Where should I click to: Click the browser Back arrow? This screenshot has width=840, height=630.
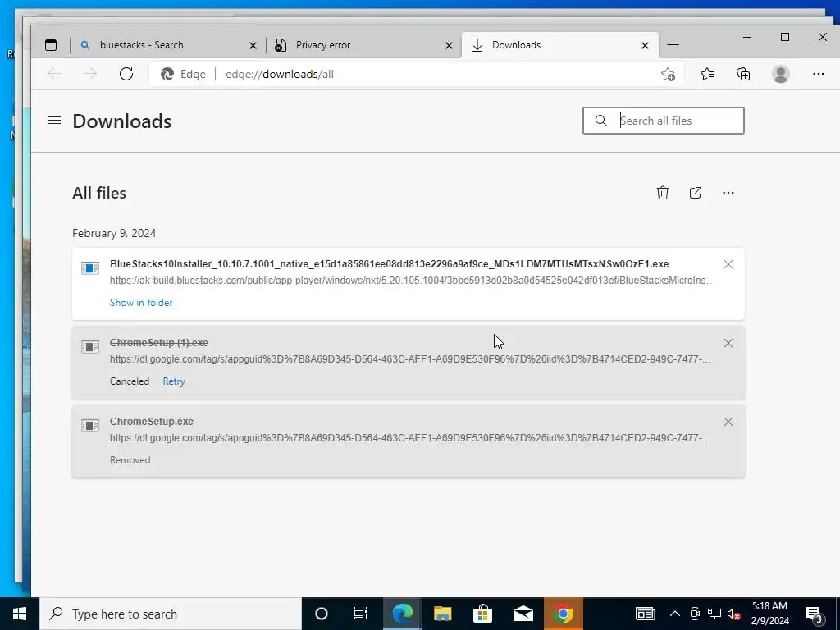54,74
